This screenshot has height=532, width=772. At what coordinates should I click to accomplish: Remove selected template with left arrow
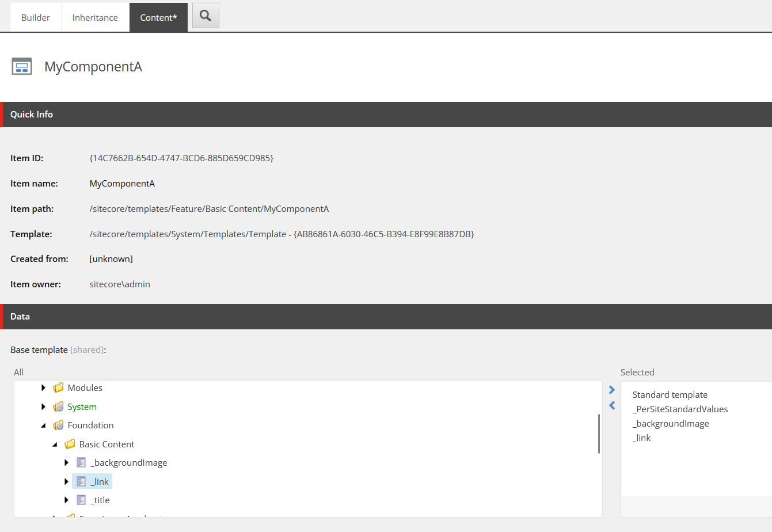[612, 405]
